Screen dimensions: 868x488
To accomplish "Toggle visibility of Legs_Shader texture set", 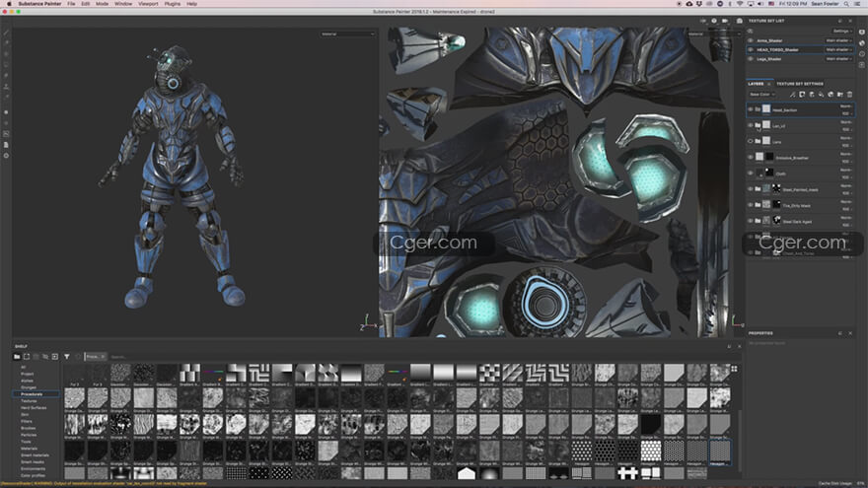I will [x=751, y=58].
